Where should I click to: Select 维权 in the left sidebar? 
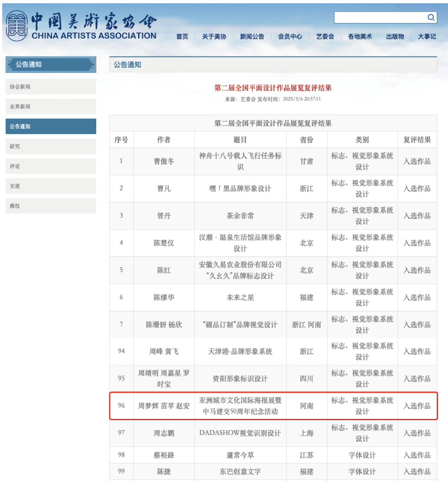click(51, 206)
